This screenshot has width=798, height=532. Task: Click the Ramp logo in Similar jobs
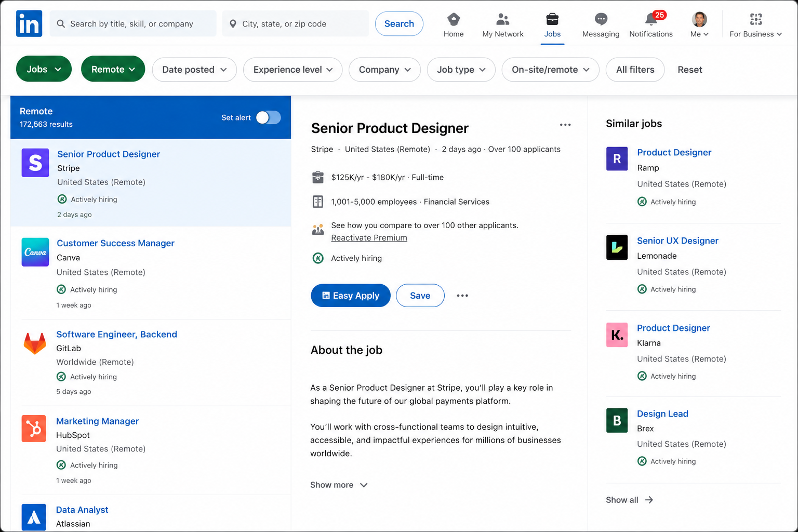(617, 158)
